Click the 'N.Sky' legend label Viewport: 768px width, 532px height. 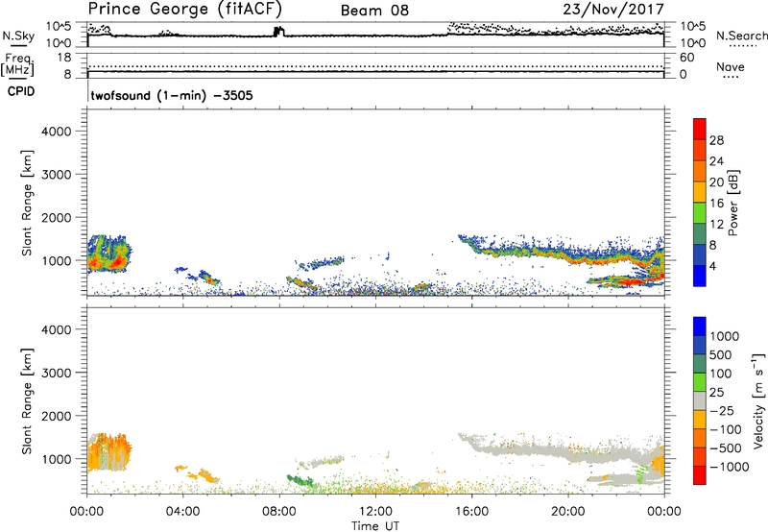click(x=18, y=36)
